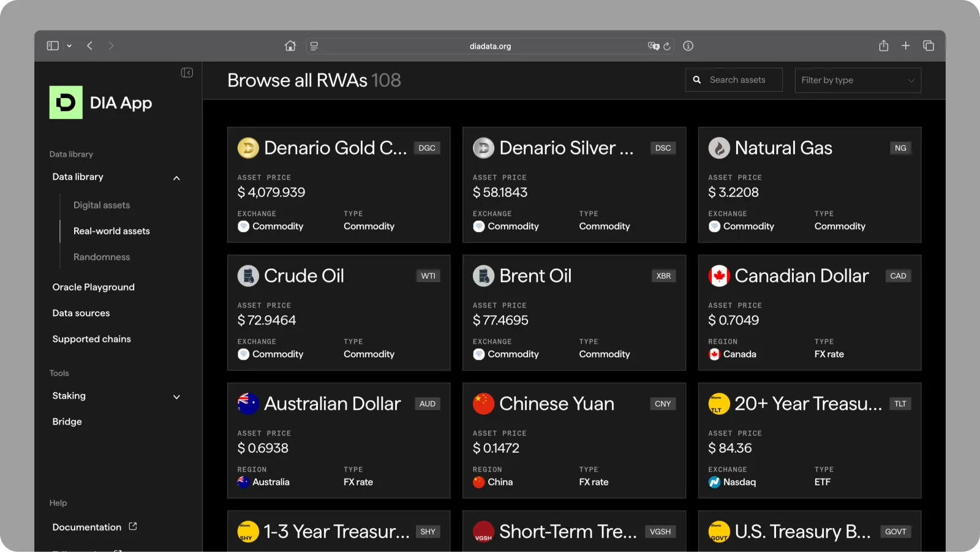Click the $ 4,079.939 price
Screen dimensions: 980x552
pos(271,192)
